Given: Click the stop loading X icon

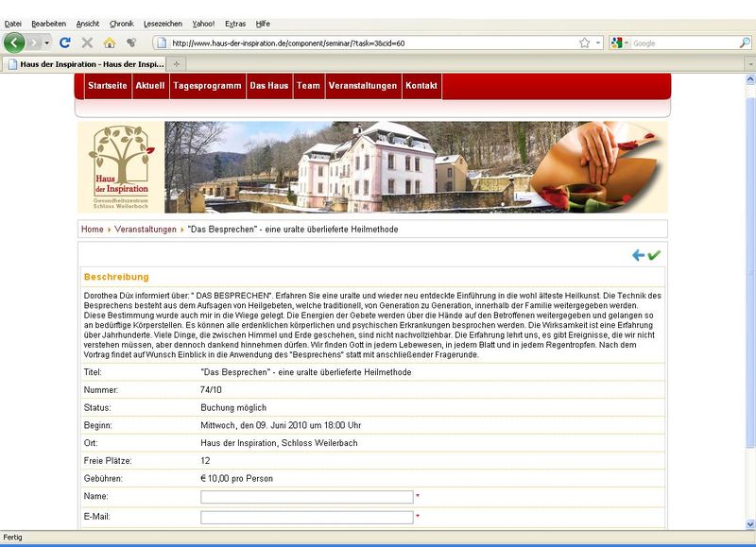Looking at the screenshot, I should click(x=87, y=43).
